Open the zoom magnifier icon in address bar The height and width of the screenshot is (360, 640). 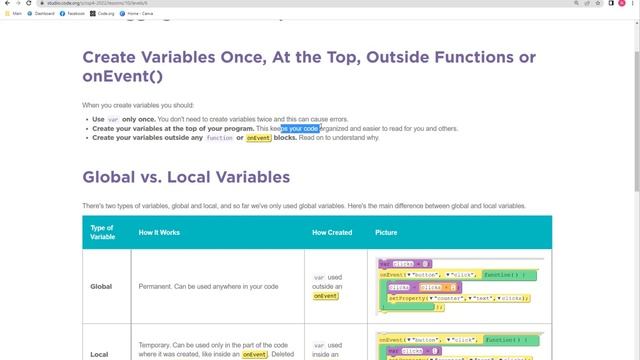576,3
